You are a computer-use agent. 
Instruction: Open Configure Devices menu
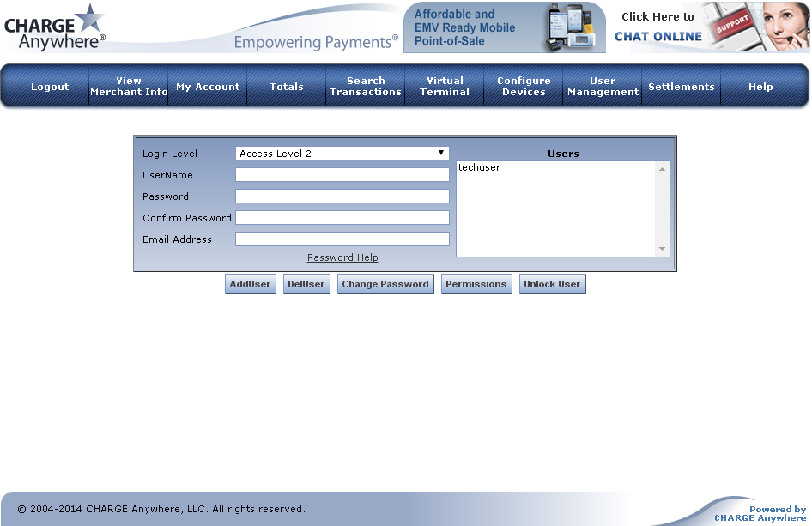[x=524, y=87]
